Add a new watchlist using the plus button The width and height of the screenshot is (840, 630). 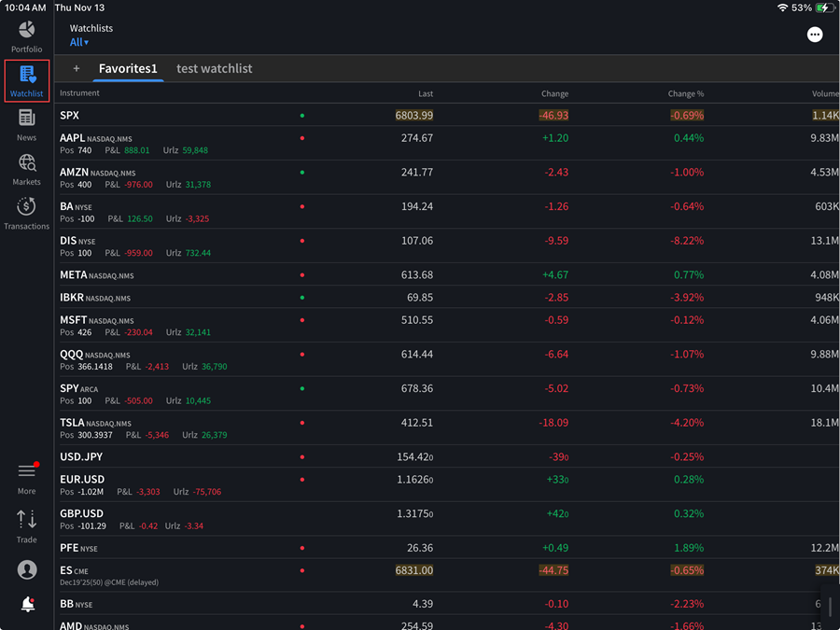click(77, 68)
